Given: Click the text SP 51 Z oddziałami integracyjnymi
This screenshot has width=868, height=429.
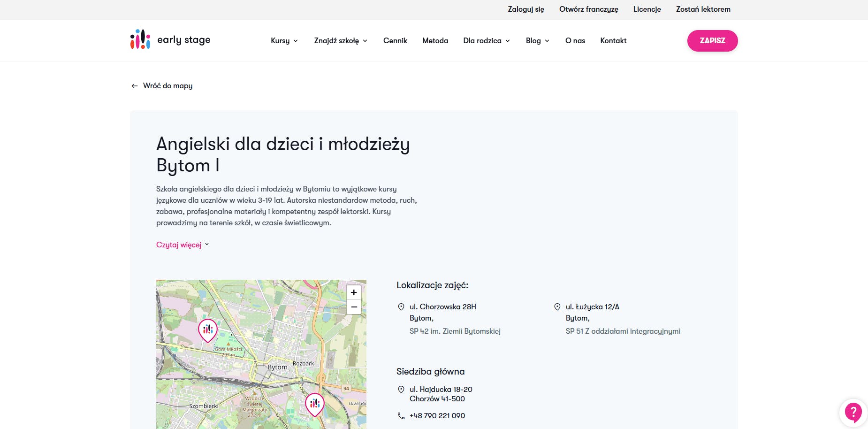Looking at the screenshot, I should click(623, 331).
